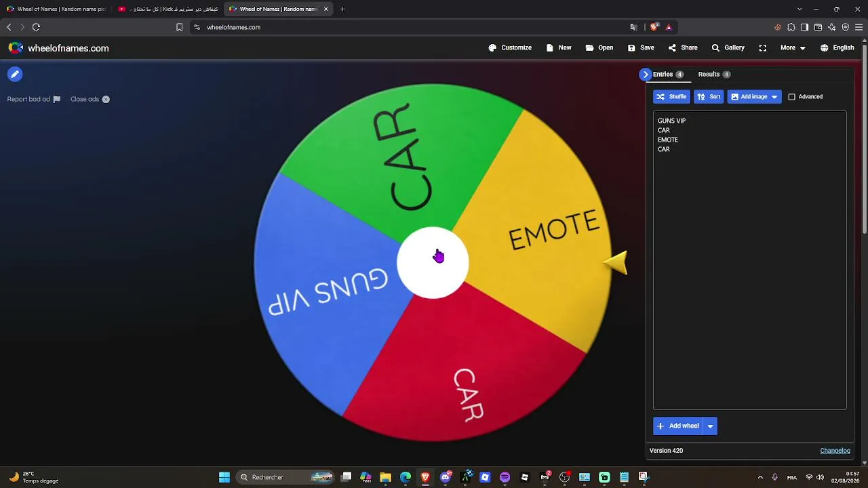Open the wheel Gallery
868x488 pixels.
click(x=728, y=48)
